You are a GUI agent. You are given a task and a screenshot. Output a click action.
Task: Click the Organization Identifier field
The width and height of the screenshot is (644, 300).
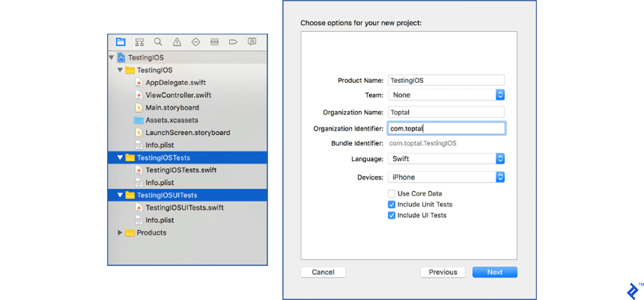[x=446, y=129]
